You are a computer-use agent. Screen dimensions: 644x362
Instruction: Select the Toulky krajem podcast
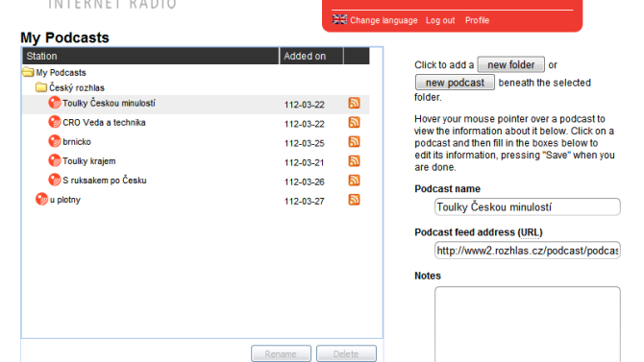point(89,161)
